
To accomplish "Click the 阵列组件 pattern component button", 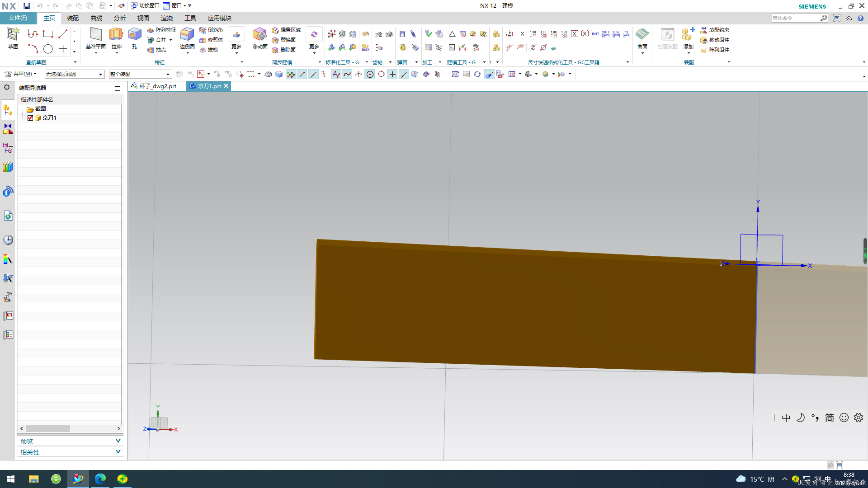I will click(715, 50).
